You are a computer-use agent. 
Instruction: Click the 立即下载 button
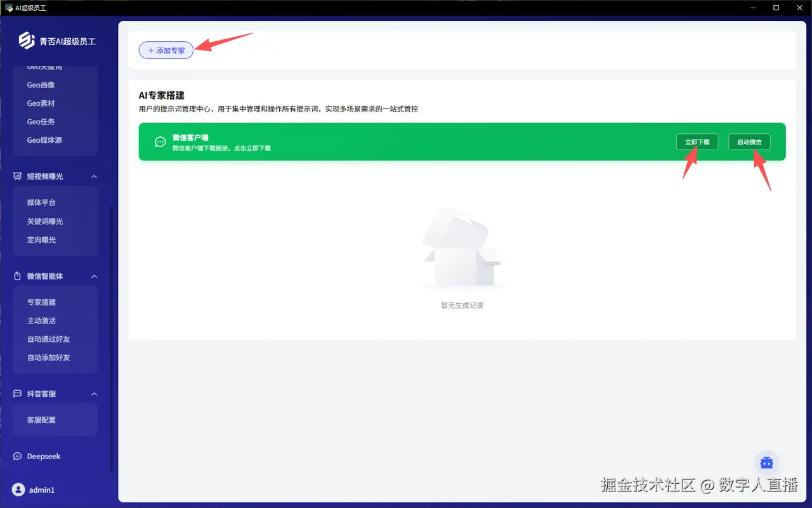point(697,142)
